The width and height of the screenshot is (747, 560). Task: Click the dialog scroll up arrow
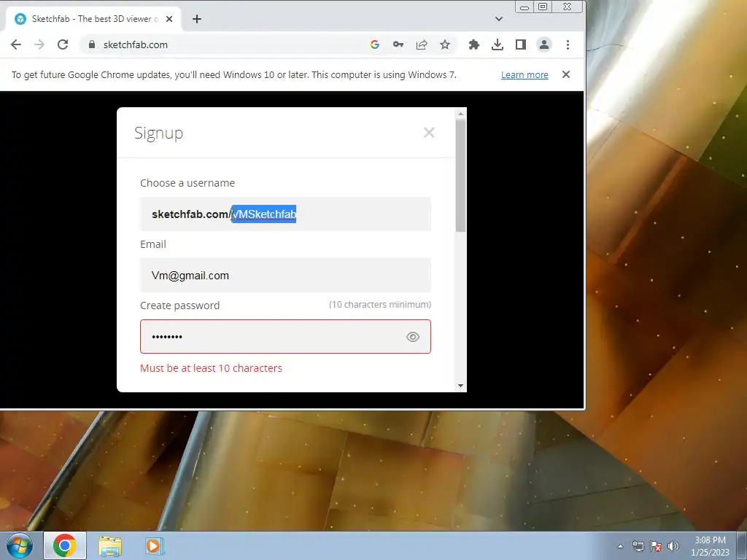[x=460, y=114]
